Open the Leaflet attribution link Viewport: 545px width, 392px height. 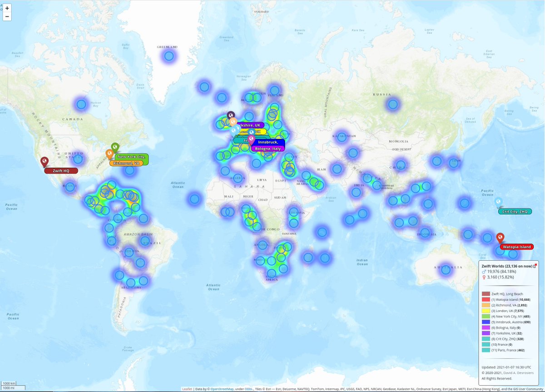pyautogui.click(x=187, y=389)
